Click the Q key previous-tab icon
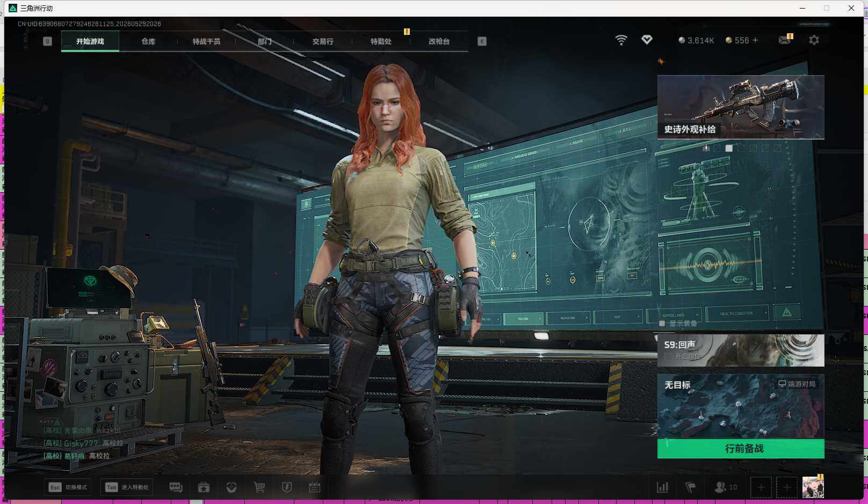The height and width of the screenshot is (504, 868). pyautogui.click(x=47, y=41)
